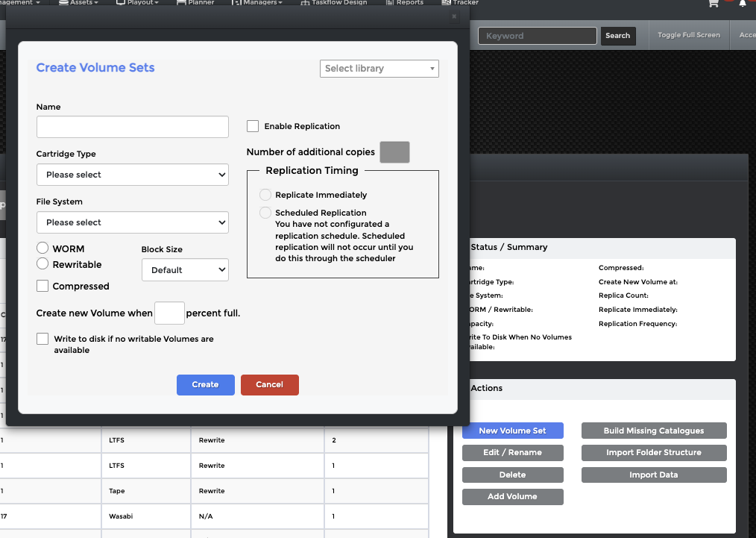Click the N/A cell in the Wasabi row
Viewport: 756px width, 538px height.
257,516
